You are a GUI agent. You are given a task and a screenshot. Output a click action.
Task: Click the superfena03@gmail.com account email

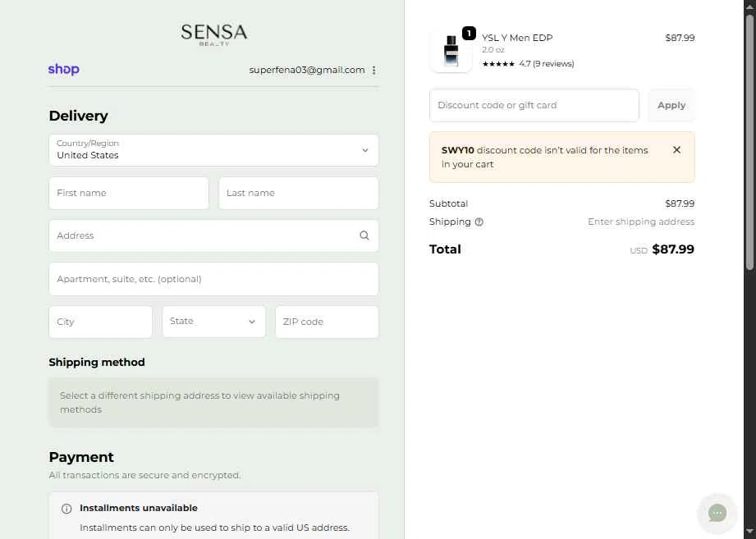point(307,70)
